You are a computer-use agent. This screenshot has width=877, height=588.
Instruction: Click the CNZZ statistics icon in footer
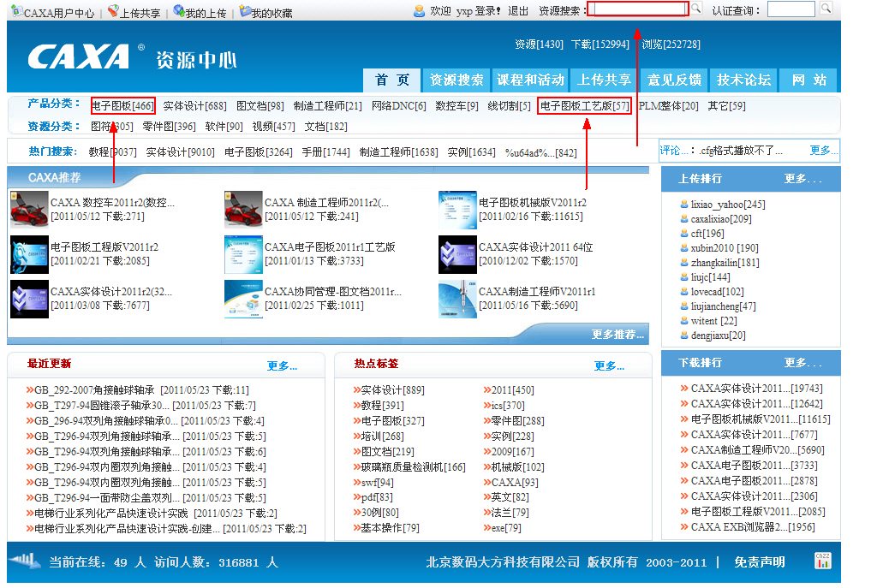822,561
